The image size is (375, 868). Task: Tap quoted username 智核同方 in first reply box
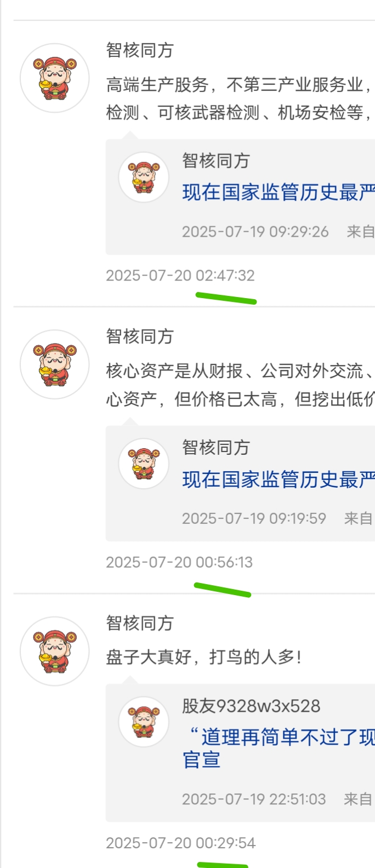(x=216, y=161)
